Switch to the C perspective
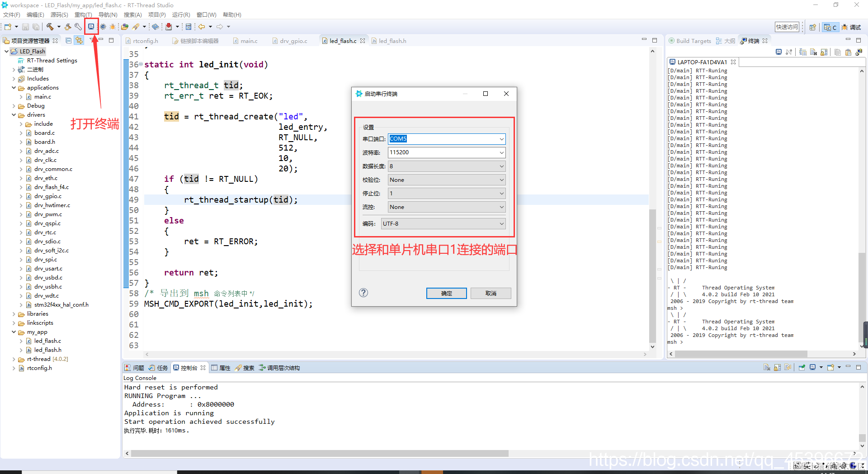The width and height of the screenshot is (868, 474). (x=830, y=27)
